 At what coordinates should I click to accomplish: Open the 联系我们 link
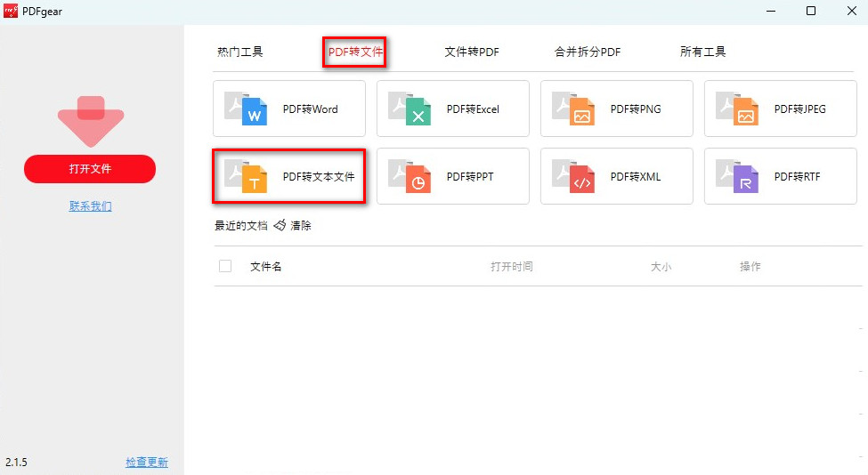pos(90,206)
